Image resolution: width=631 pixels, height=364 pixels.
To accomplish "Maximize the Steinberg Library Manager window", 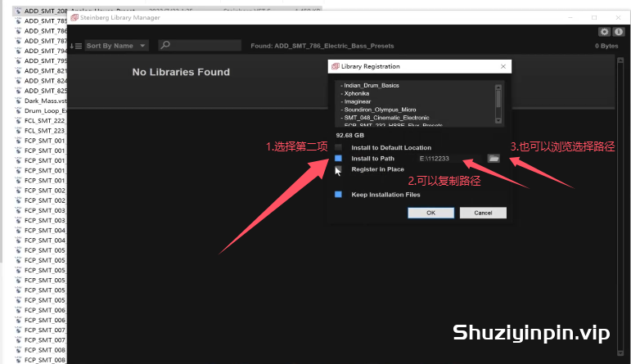I will (x=594, y=18).
